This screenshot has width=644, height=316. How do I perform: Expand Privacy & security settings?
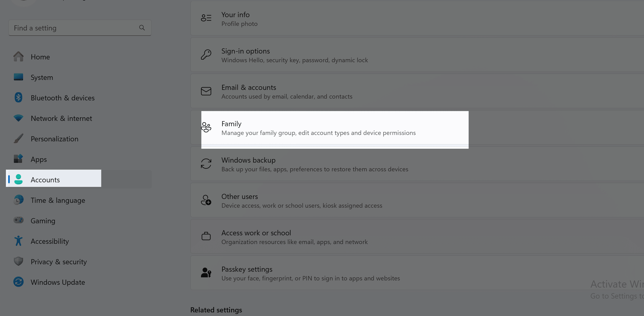point(58,261)
